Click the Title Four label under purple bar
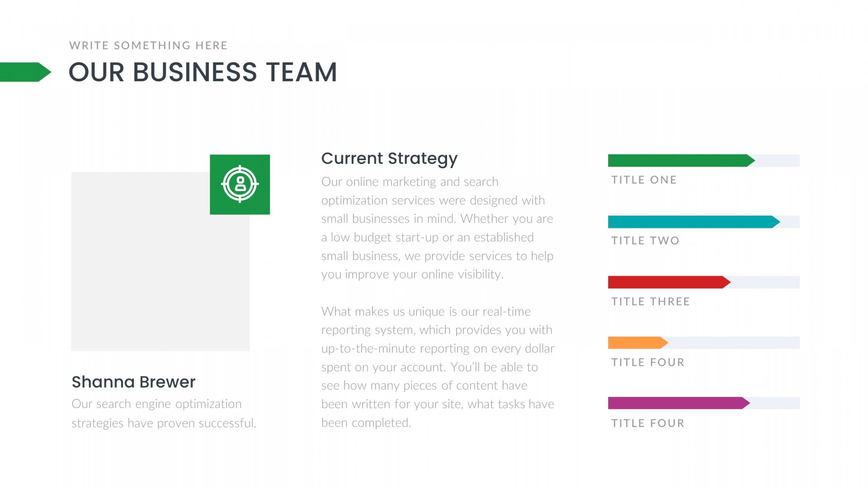 648,423
